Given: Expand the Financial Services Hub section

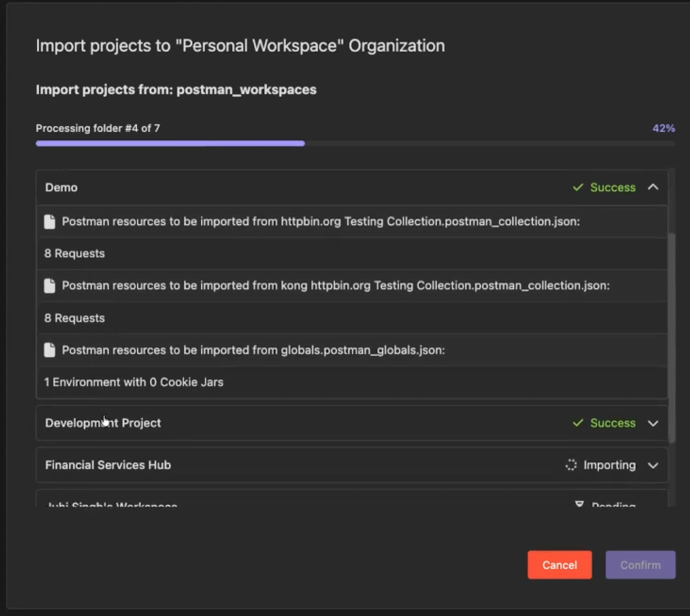Looking at the screenshot, I should tap(653, 465).
